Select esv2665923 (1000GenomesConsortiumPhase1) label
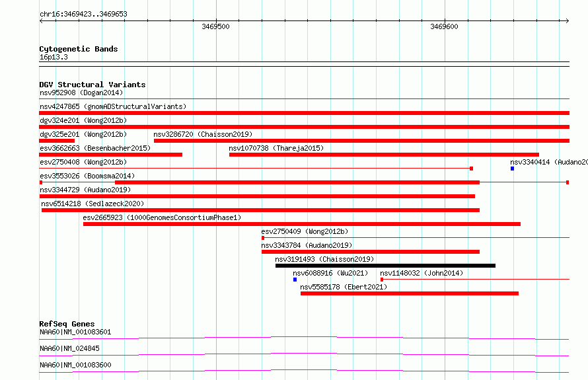Screen dimensions: 588x380 point(162,217)
